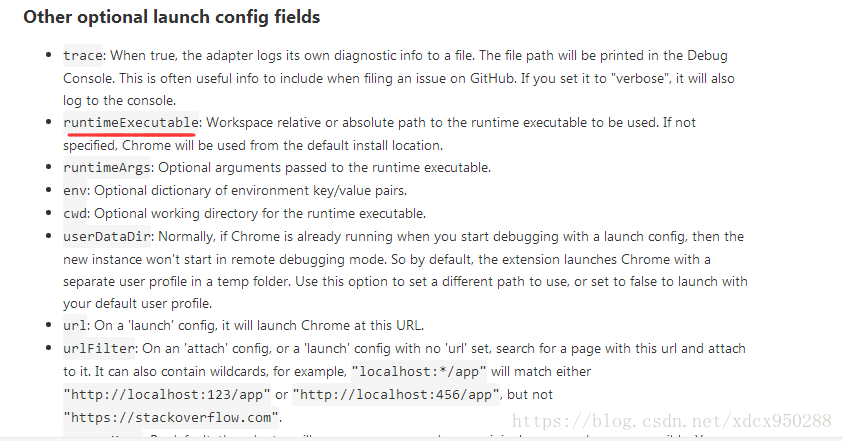Viewport: 843px width, 441px height.
Task: Click the url code term
Action: 75,325
